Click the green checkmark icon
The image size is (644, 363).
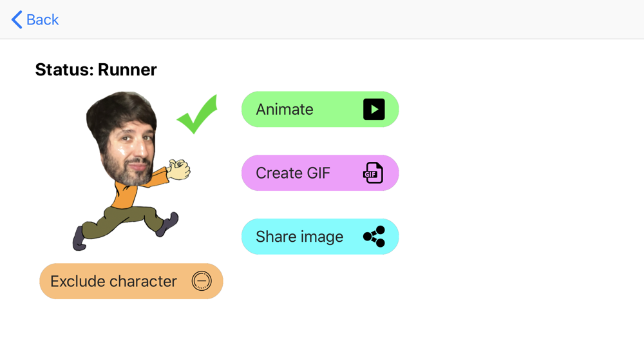197,114
